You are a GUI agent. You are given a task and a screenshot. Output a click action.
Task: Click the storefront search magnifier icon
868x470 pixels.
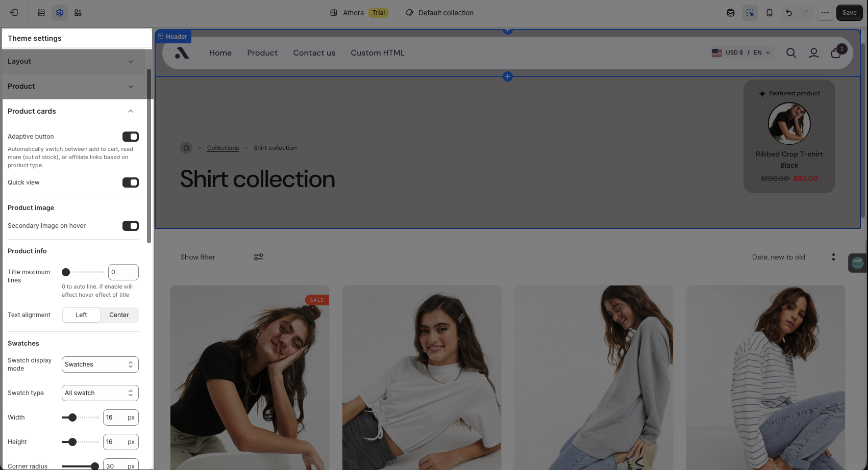pyautogui.click(x=791, y=53)
